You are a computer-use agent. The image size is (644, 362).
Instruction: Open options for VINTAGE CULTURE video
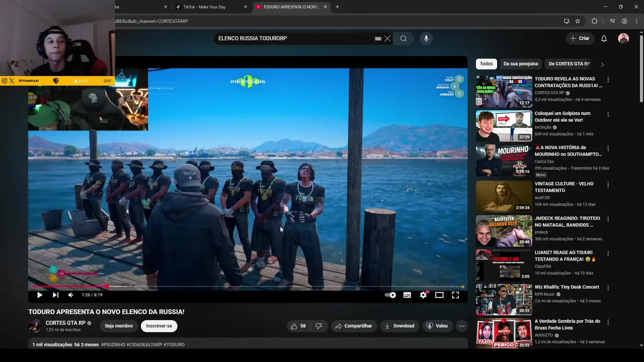pos(608,185)
